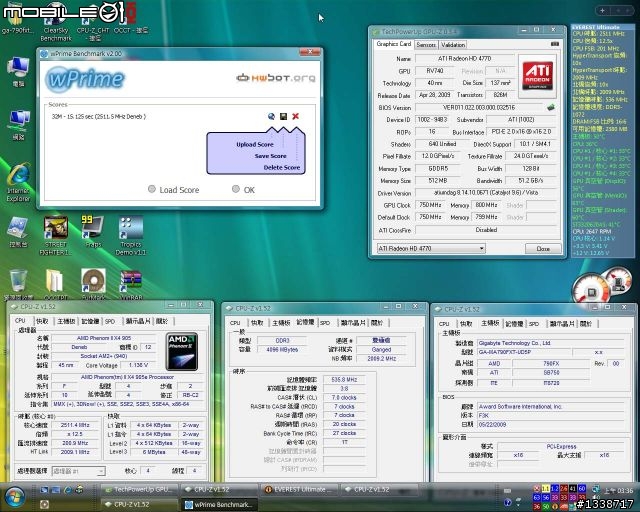The height and width of the screenshot is (512, 640).
Task: Open the graphics card dropdown in GPU-Z
Action: (431, 248)
